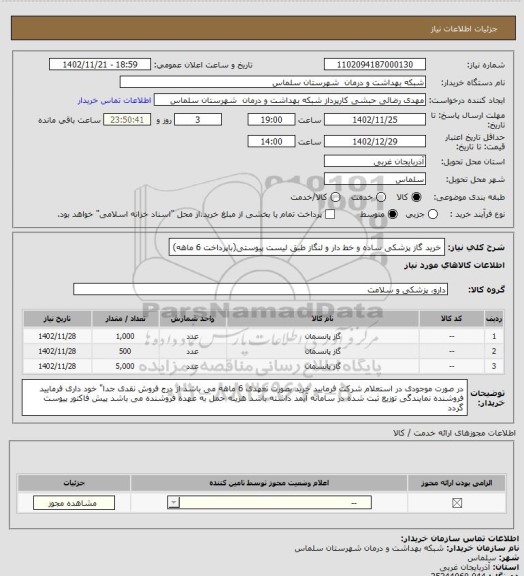Click the تاریخ نیاز column header
This screenshot has height=576, width=524.
[57, 318]
